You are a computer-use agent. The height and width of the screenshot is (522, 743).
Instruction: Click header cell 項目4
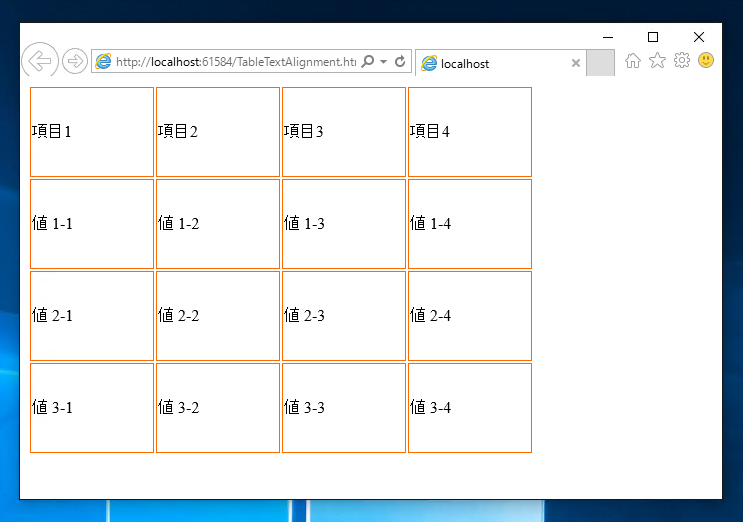pos(470,132)
